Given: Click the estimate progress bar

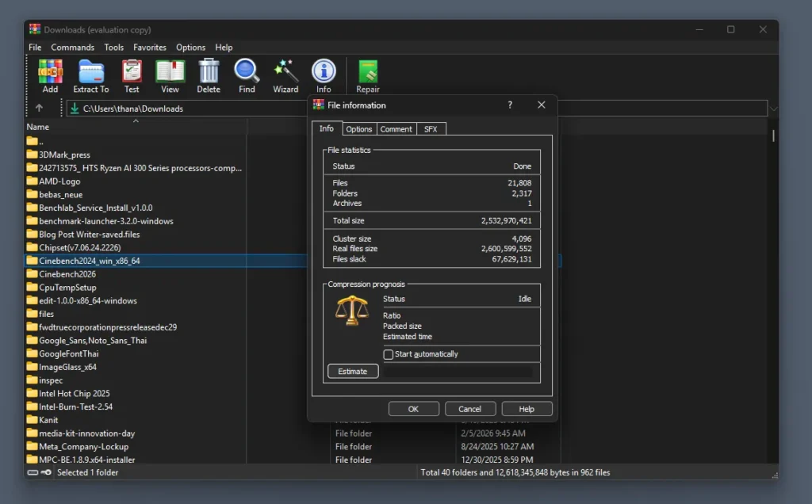Looking at the screenshot, I should tap(458, 372).
